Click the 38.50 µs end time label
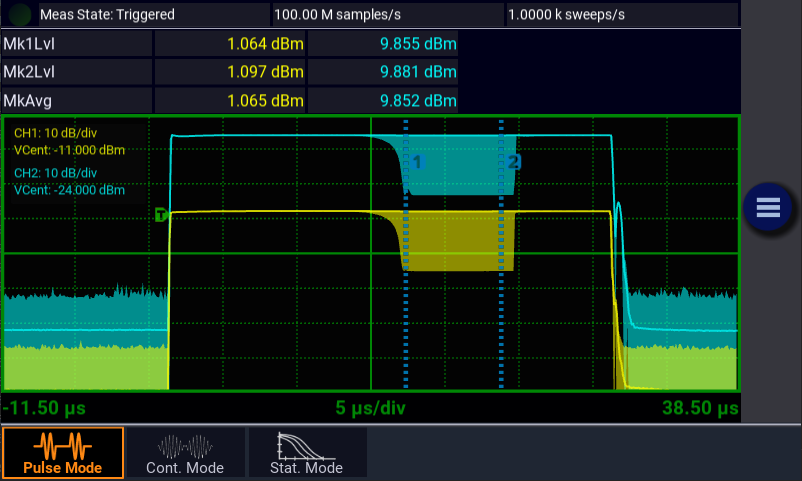The image size is (802, 481). point(699,409)
